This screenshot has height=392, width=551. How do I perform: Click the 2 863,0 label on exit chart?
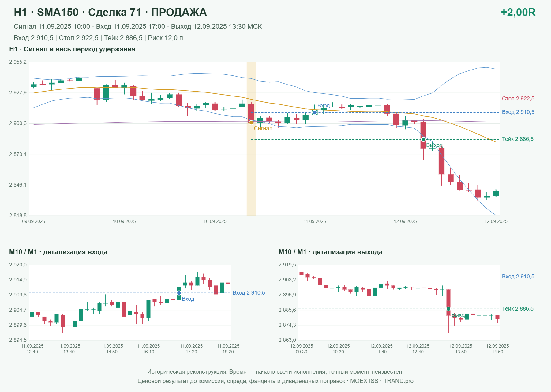(287, 340)
